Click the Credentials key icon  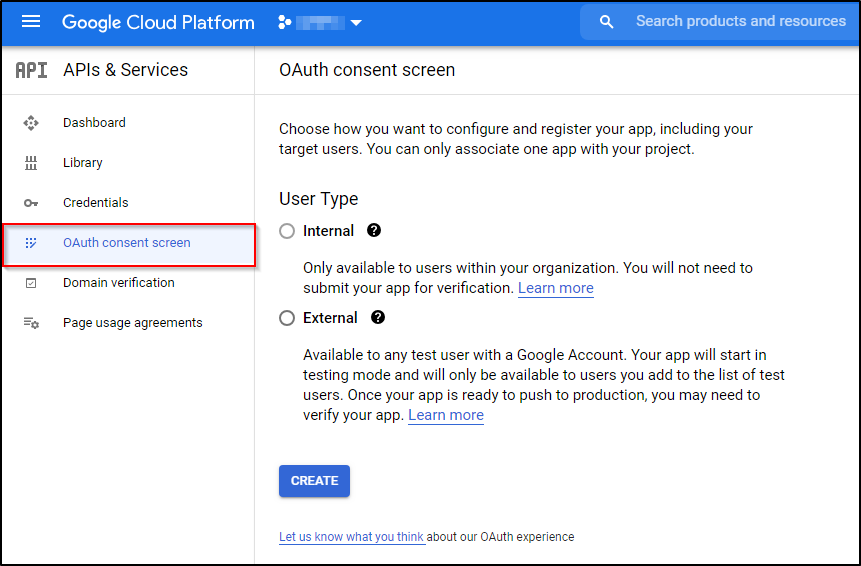coord(31,203)
